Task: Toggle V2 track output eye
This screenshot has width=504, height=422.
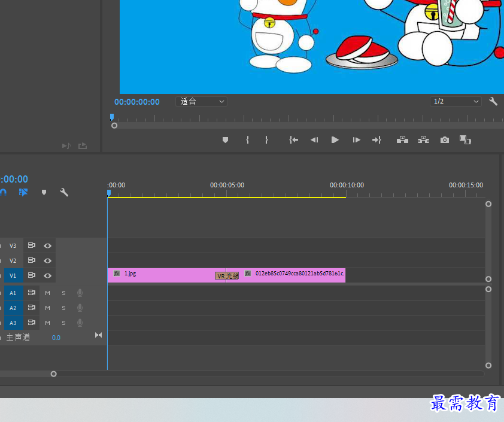Action: point(47,260)
